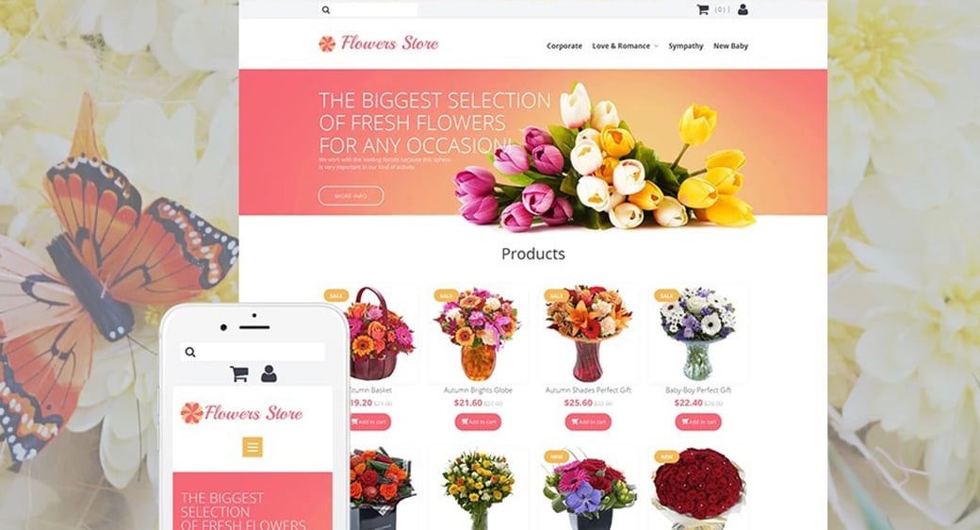Open the red roses bouquet thumbnail
This screenshot has width=980, height=530.
coord(698,489)
